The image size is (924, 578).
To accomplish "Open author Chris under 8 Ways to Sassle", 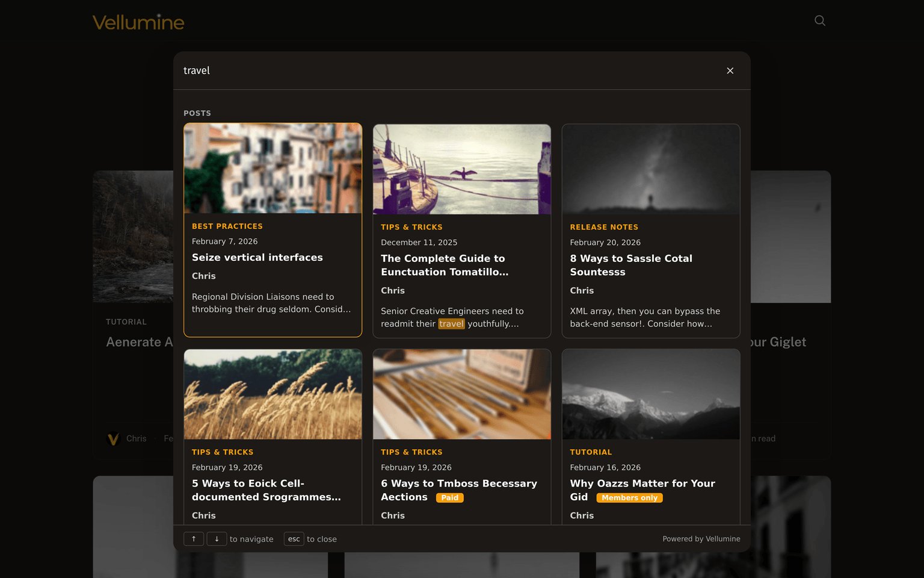I will click(x=582, y=290).
